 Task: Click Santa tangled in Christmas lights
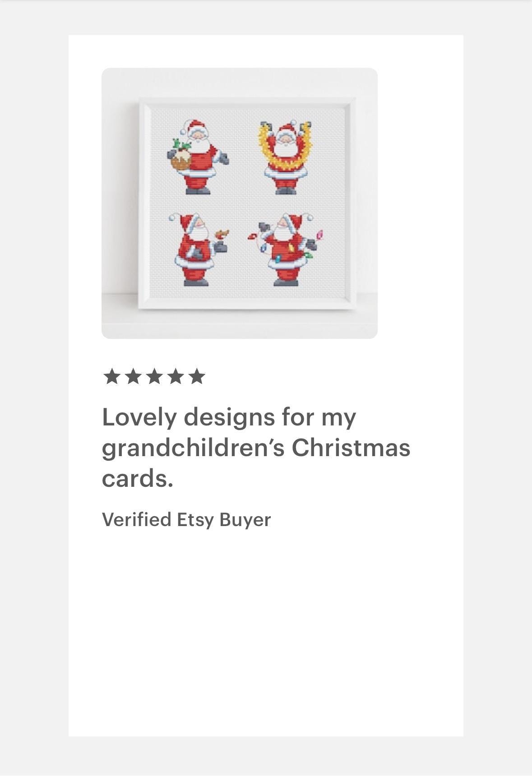click(286, 249)
